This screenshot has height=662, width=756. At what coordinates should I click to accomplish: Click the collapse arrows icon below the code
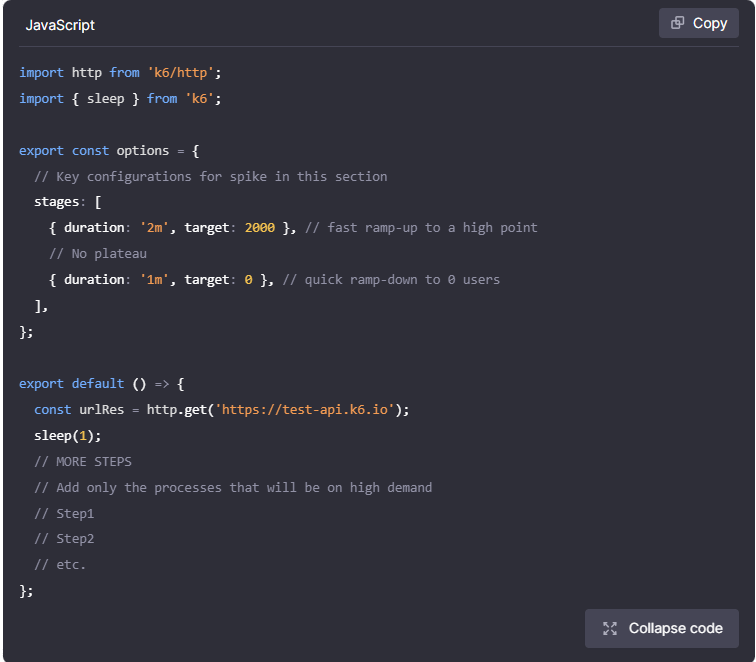tap(610, 628)
